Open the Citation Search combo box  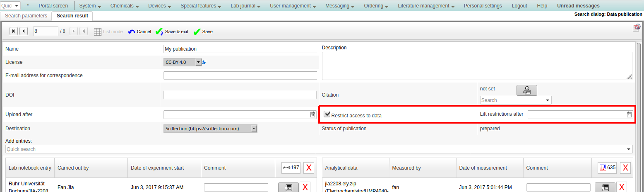(x=515, y=100)
